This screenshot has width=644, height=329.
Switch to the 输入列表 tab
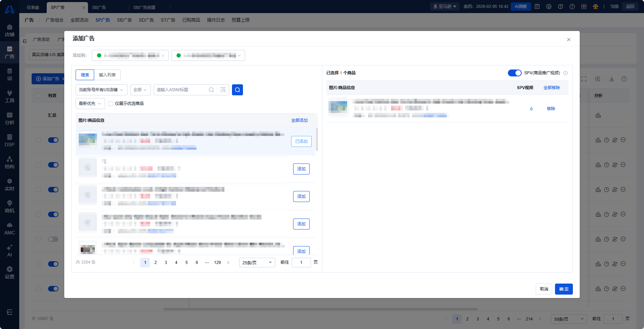coord(107,75)
